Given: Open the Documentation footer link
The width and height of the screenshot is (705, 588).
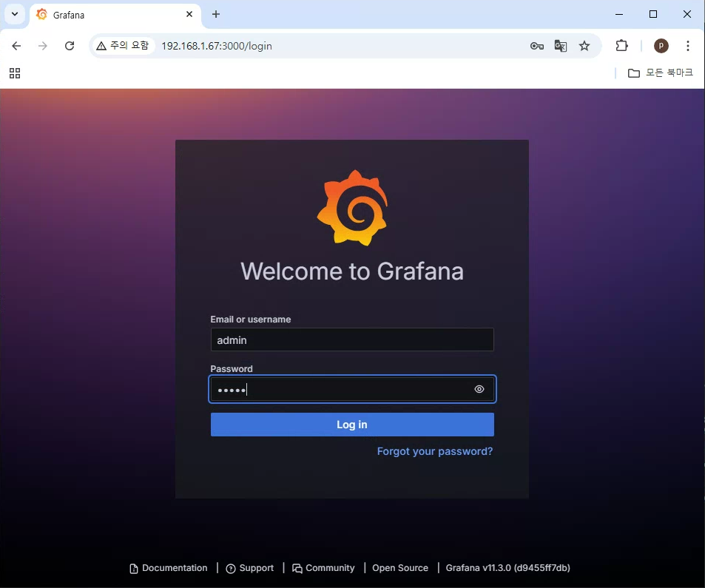Looking at the screenshot, I should pos(169,568).
